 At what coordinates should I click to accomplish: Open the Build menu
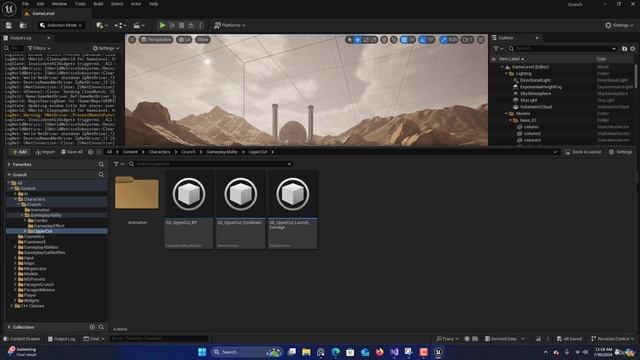pyautogui.click(x=98, y=4)
